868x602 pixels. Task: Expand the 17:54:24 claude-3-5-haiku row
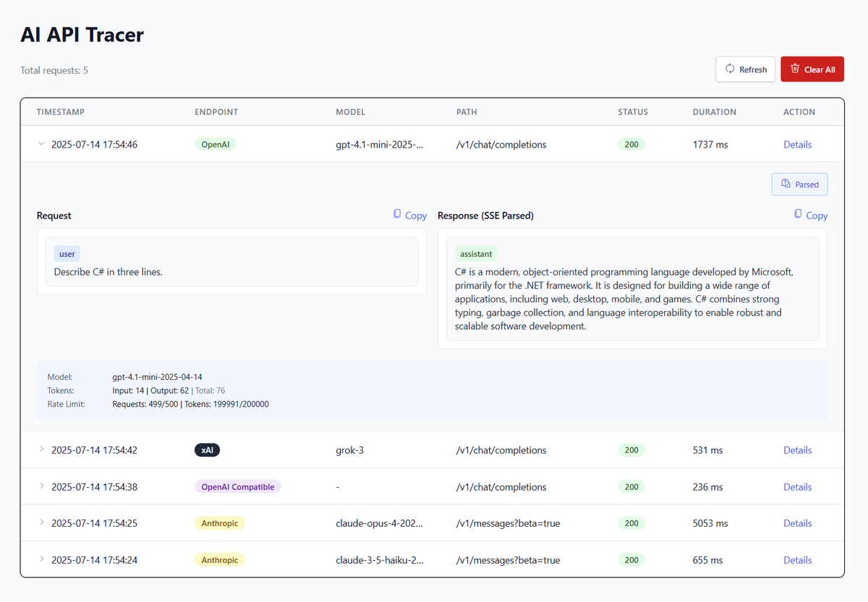pos(41,559)
